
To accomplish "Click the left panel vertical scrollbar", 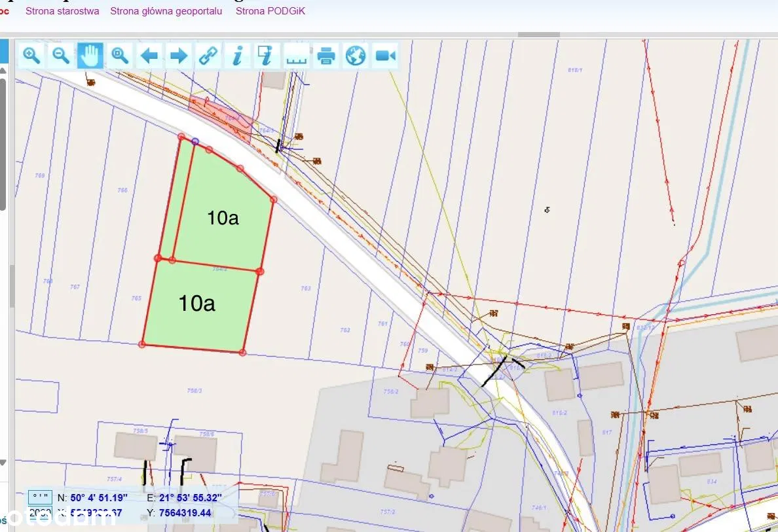I will pos(3,144).
